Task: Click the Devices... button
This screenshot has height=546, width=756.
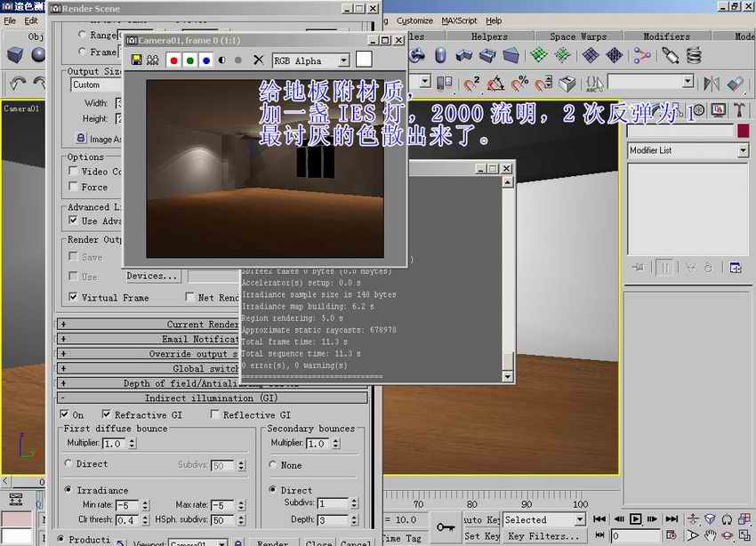Action: (152, 276)
